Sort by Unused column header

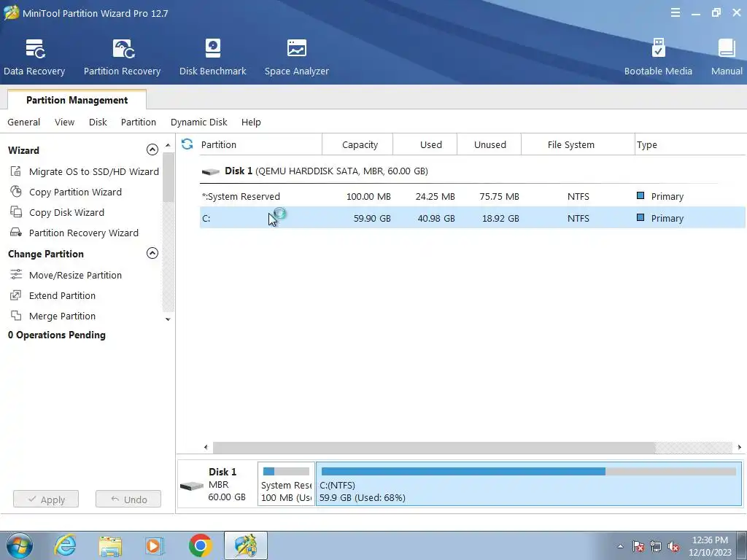[x=489, y=144]
